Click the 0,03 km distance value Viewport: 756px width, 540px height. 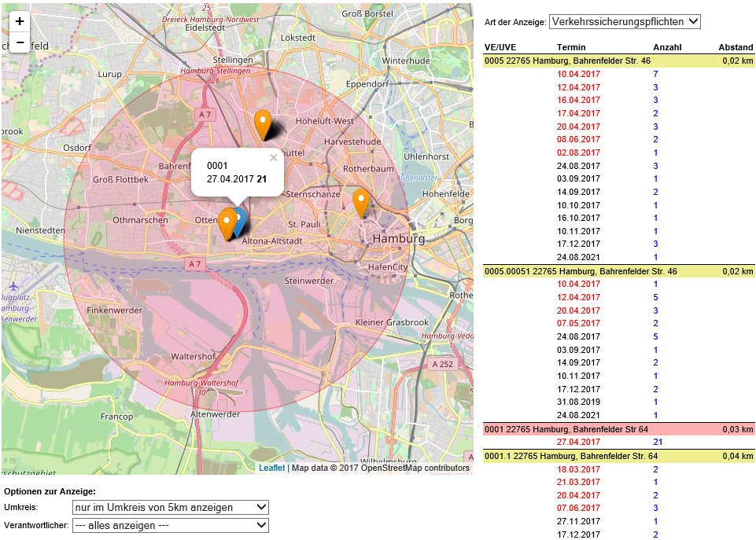(738, 429)
